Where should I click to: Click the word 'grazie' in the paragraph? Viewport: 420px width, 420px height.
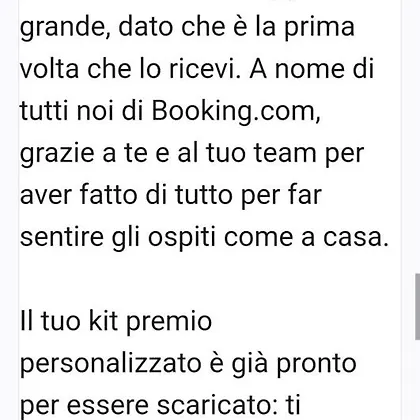[57, 154]
